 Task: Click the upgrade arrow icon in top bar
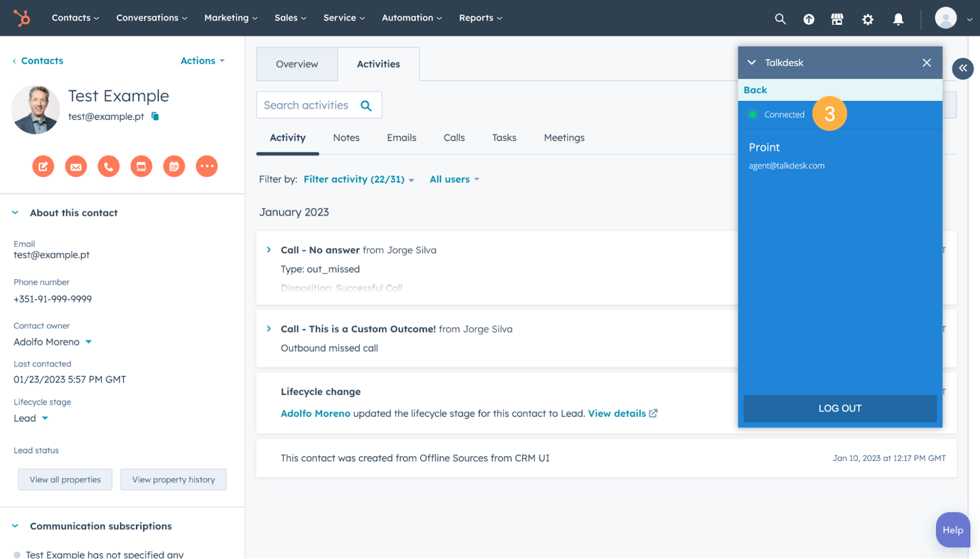[x=809, y=19]
